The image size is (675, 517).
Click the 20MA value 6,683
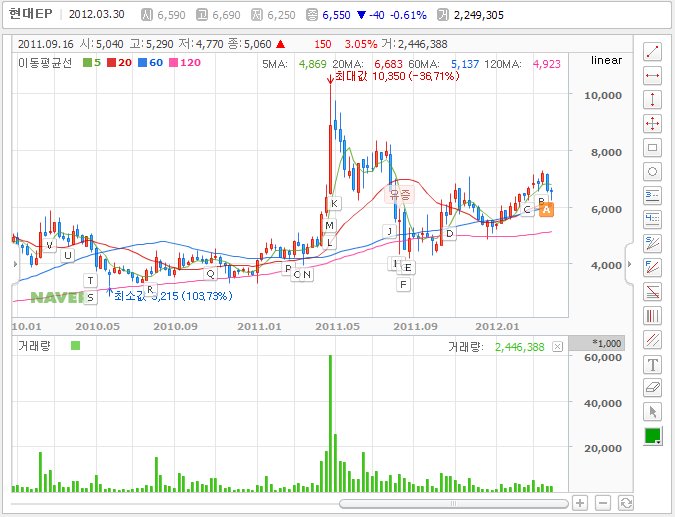(x=388, y=64)
